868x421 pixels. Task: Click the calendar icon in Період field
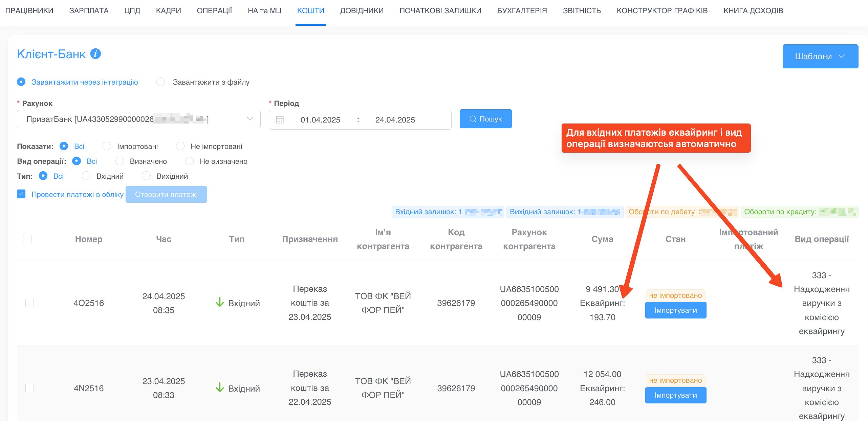pos(280,120)
